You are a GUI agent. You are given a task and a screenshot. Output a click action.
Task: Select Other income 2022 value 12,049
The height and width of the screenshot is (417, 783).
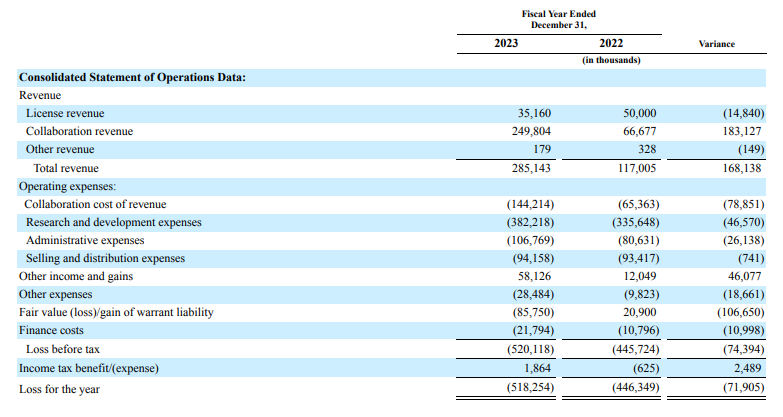click(x=639, y=276)
